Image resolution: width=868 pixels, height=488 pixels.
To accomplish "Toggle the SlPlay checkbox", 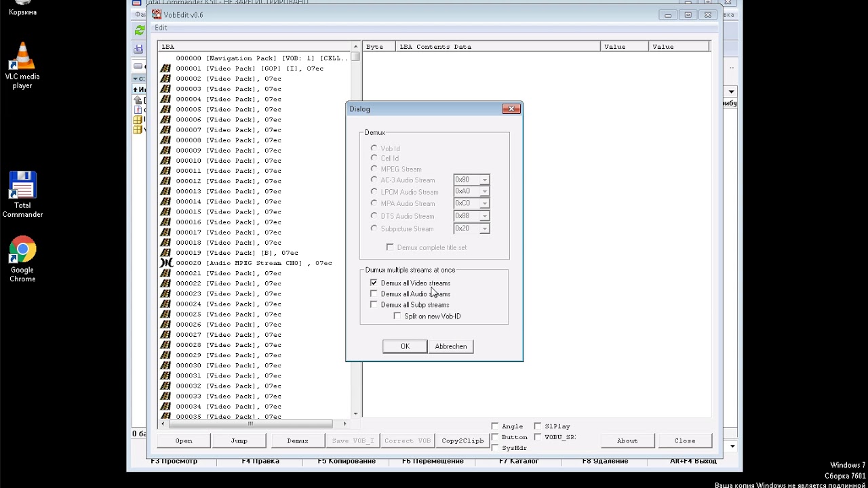I will click(538, 426).
